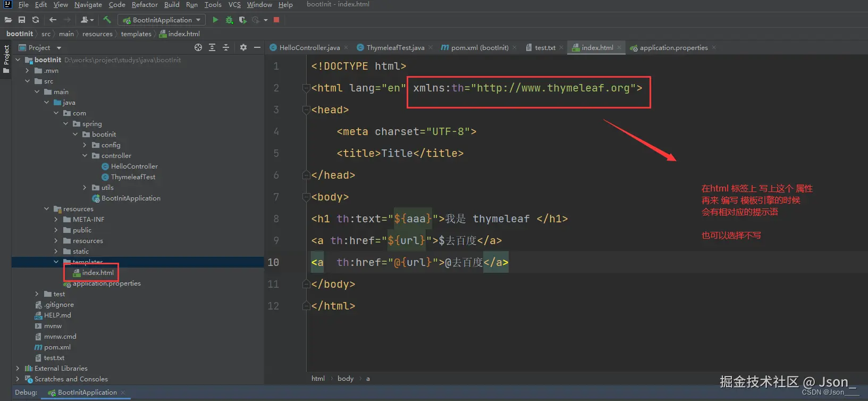This screenshot has height=401, width=868.
Task: Open the Build menu
Action: coord(172,4)
